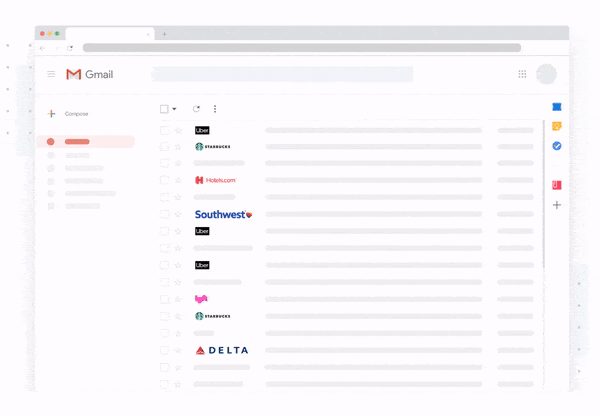Open the account avatar circle
Viewport: 600px width, 416px height.
pyautogui.click(x=546, y=74)
